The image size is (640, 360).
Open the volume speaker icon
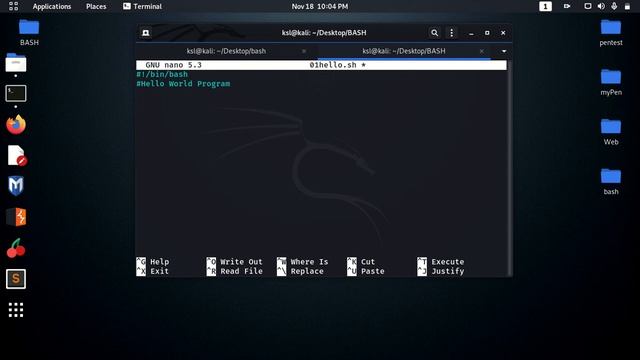(601, 6)
